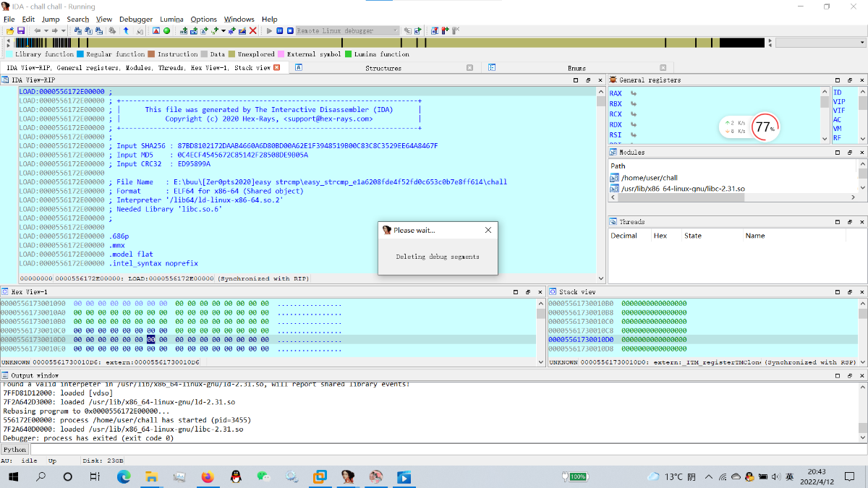Open Firefox from the taskbar

point(208,477)
